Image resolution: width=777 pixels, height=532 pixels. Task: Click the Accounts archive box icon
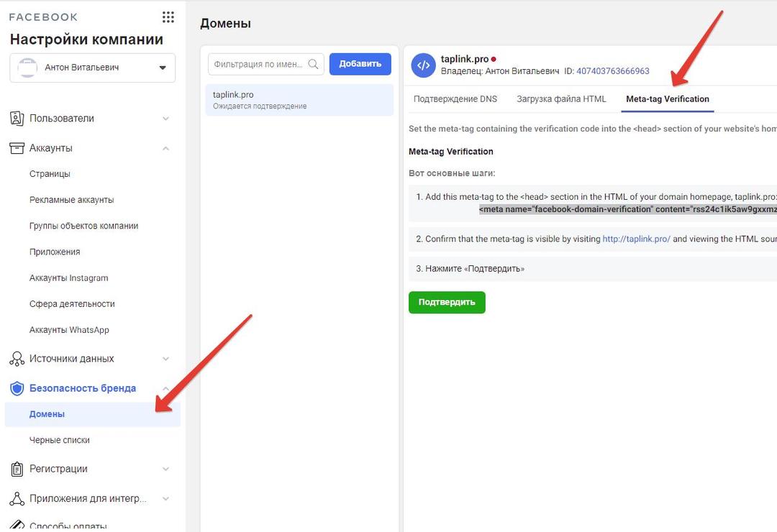click(x=17, y=148)
